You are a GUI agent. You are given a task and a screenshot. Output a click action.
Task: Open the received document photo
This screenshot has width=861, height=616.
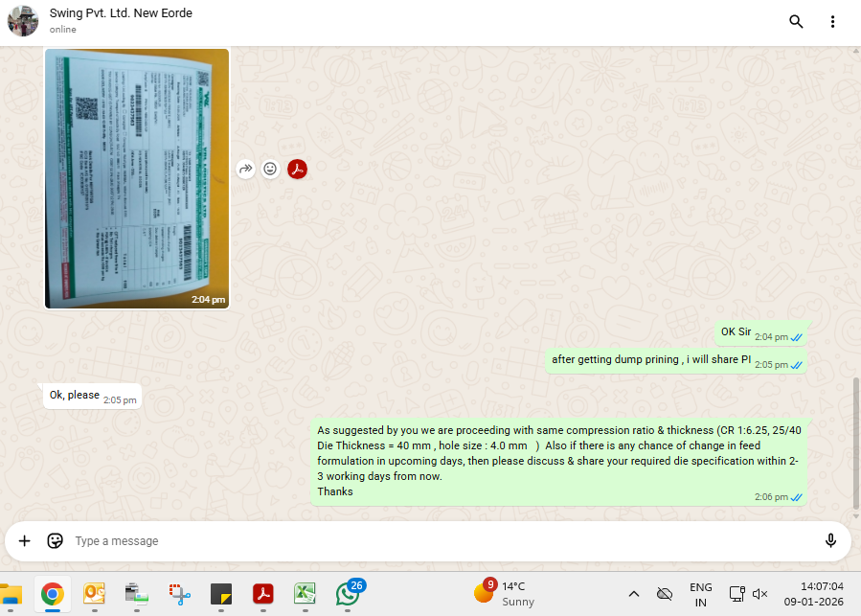137,177
